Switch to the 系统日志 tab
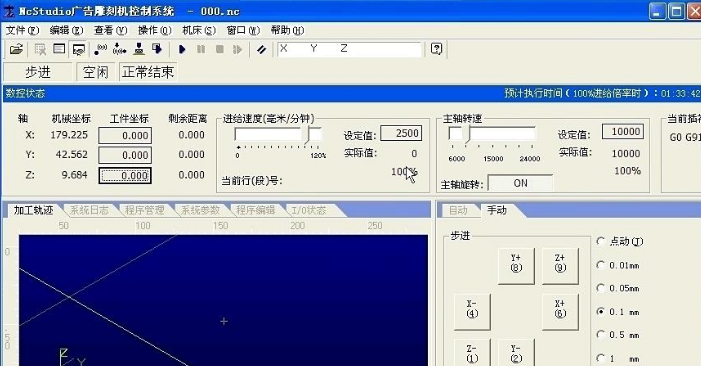 point(89,210)
